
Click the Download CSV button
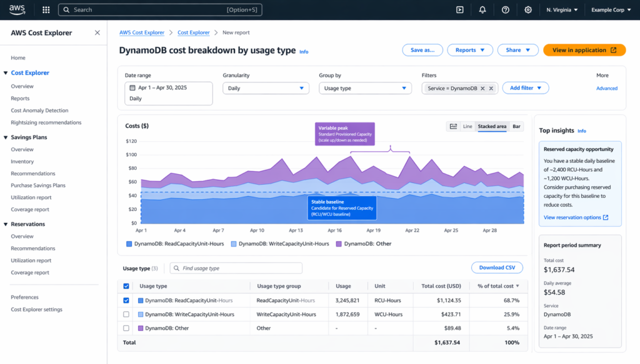tap(497, 267)
